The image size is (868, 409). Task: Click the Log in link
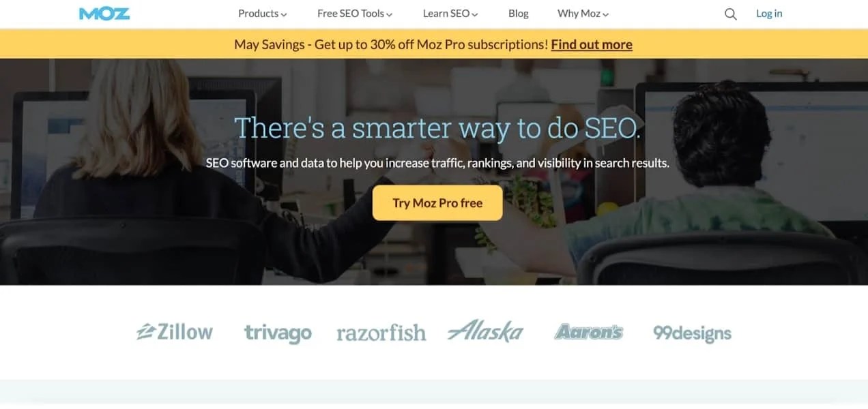pos(769,14)
